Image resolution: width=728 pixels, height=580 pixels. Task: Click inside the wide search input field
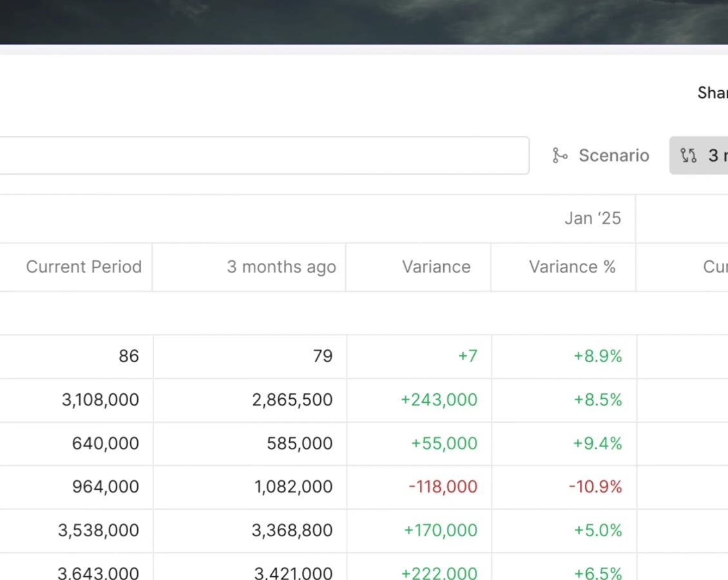click(263, 155)
